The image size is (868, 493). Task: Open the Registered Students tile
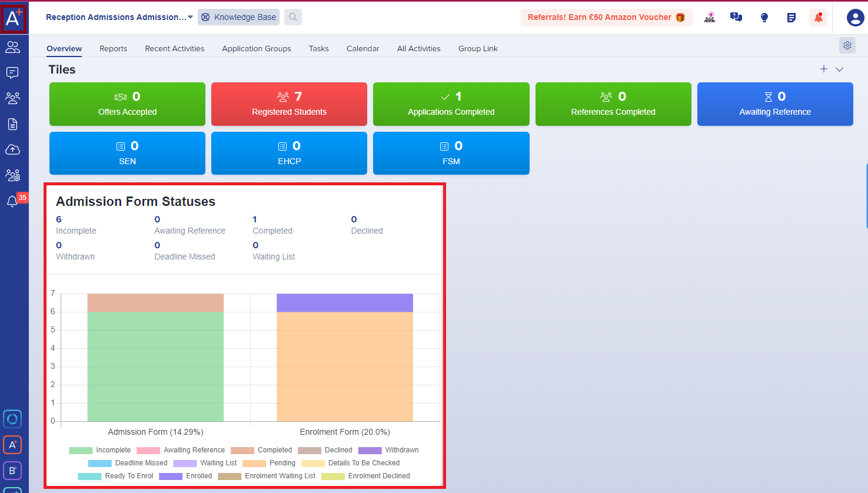[x=289, y=104]
